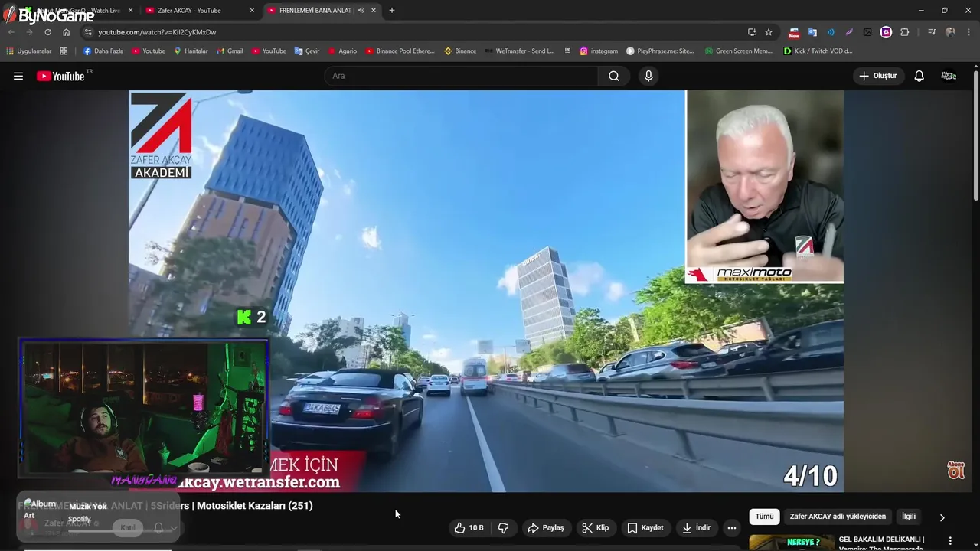The image size is (980, 551).
Task: Open the Google Translate extension icon
Action: pos(812,32)
